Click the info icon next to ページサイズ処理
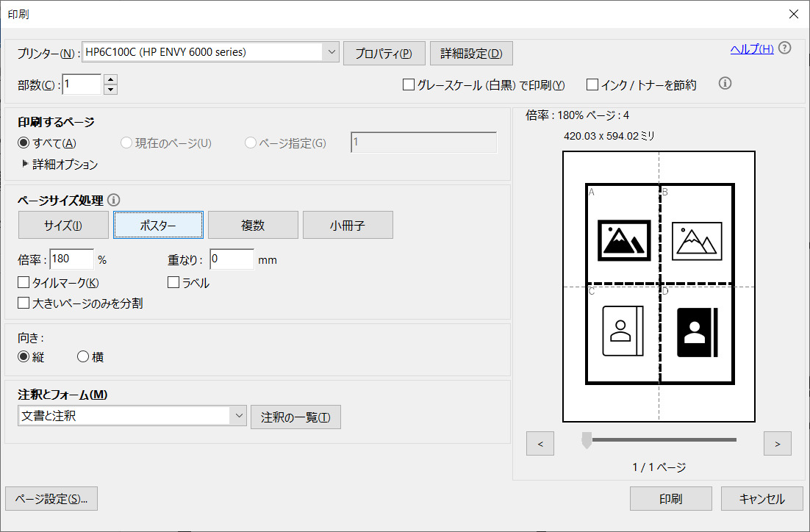The image size is (810, 532). pyautogui.click(x=114, y=200)
